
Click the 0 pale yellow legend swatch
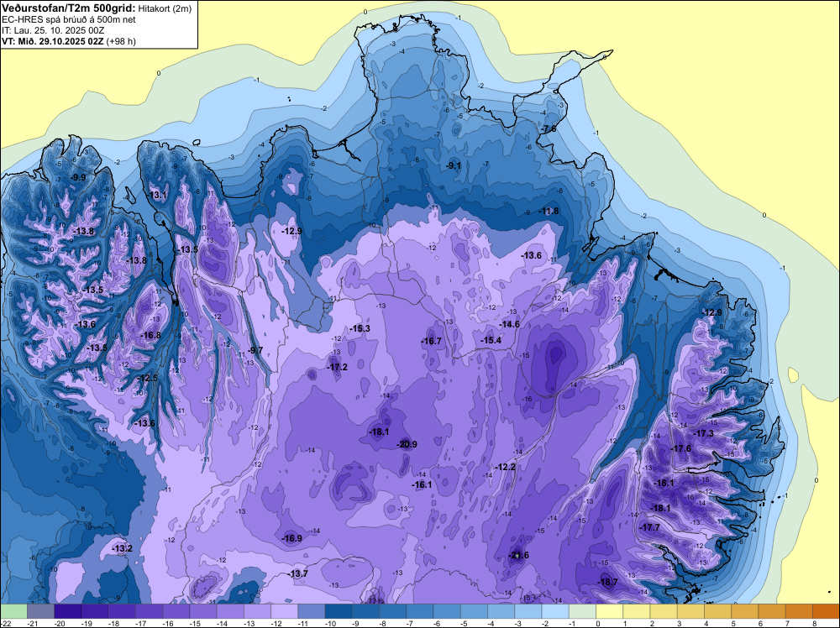(610, 611)
